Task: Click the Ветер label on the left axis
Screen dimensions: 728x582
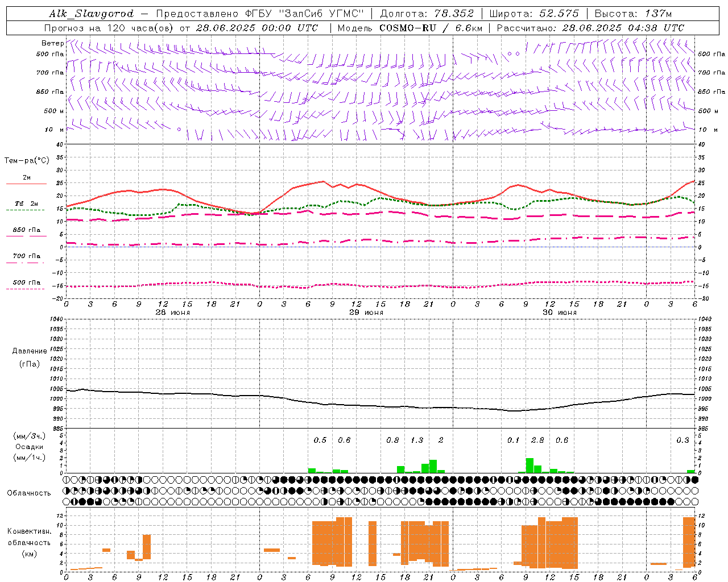Action: [53, 43]
